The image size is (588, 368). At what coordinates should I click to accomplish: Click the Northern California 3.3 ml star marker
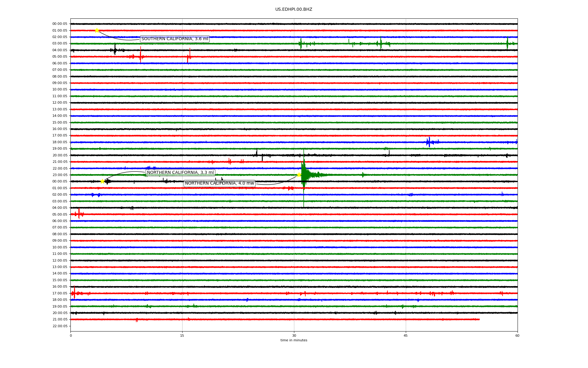click(x=102, y=181)
